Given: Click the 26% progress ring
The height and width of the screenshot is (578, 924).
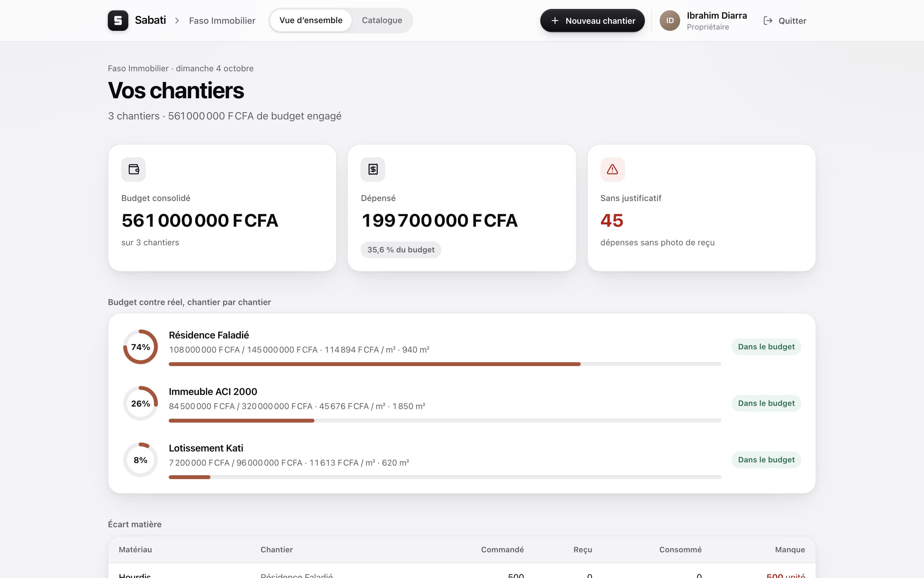Looking at the screenshot, I should coord(141,403).
